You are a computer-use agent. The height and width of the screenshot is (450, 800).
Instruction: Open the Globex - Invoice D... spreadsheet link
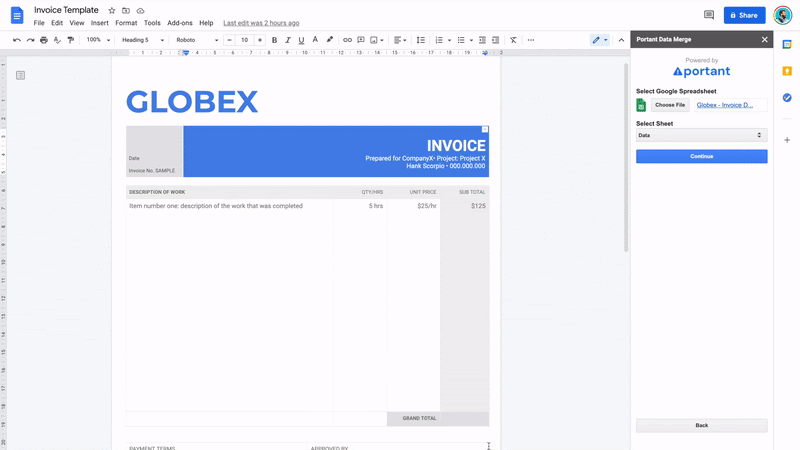tap(724, 105)
